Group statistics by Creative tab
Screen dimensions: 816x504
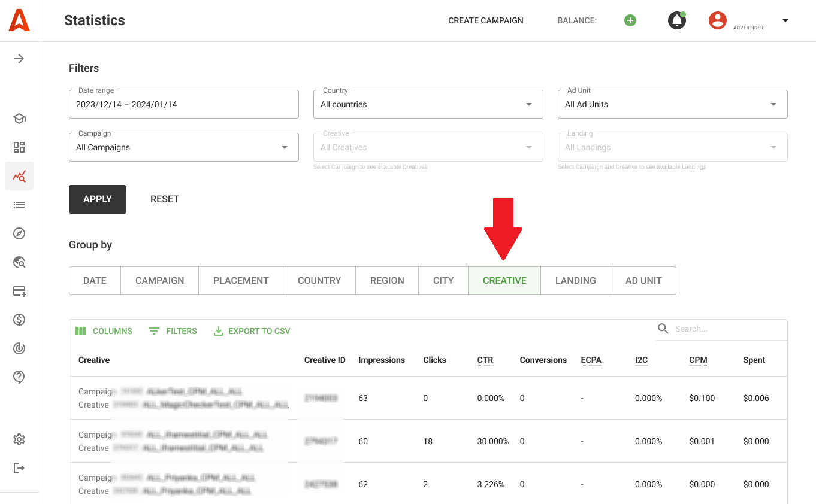(x=504, y=280)
